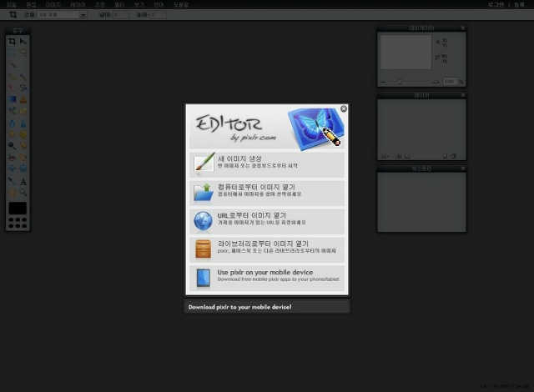Choose 라이브러리로부터 이미지 열기 option
This screenshot has height=392, width=534.
tap(267, 249)
